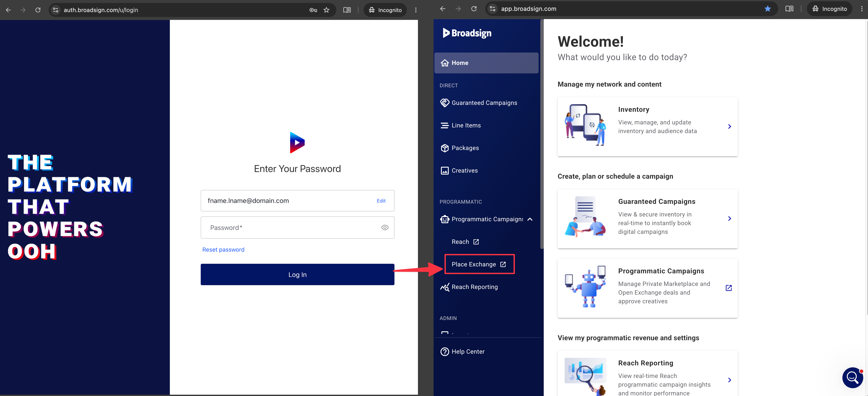
Task: Open the Reach Reporting card
Action: tap(647, 373)
